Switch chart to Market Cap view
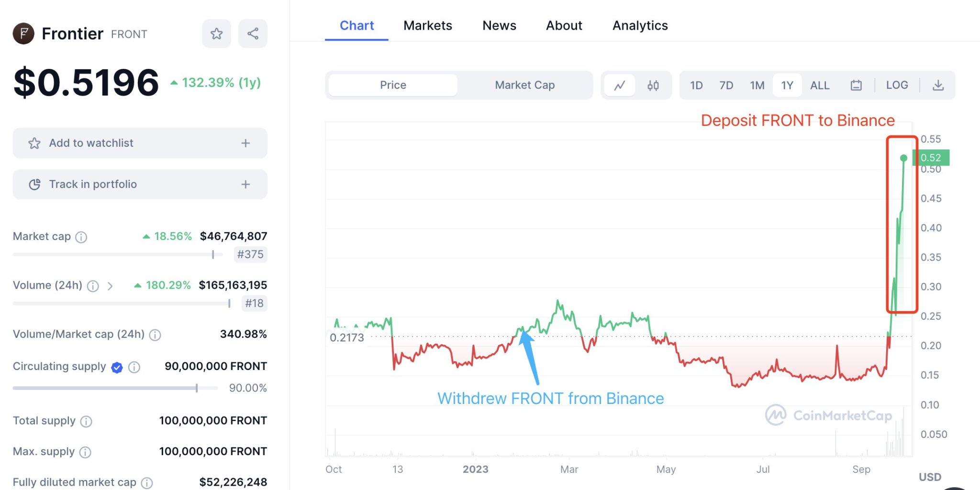Screen dimensions: 980x490 524,85
